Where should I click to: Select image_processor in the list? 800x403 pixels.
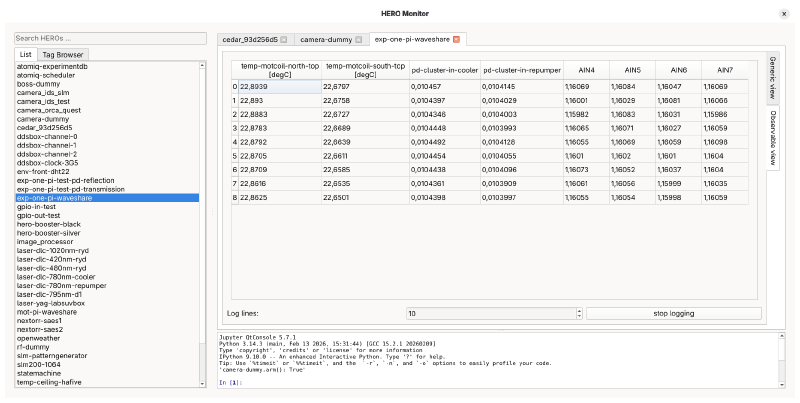pyautogui.click(x=107, y=242)
